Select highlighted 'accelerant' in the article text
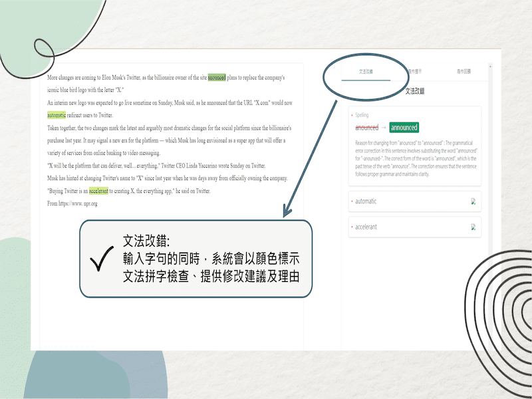532x399 pixels. [98, 191]
